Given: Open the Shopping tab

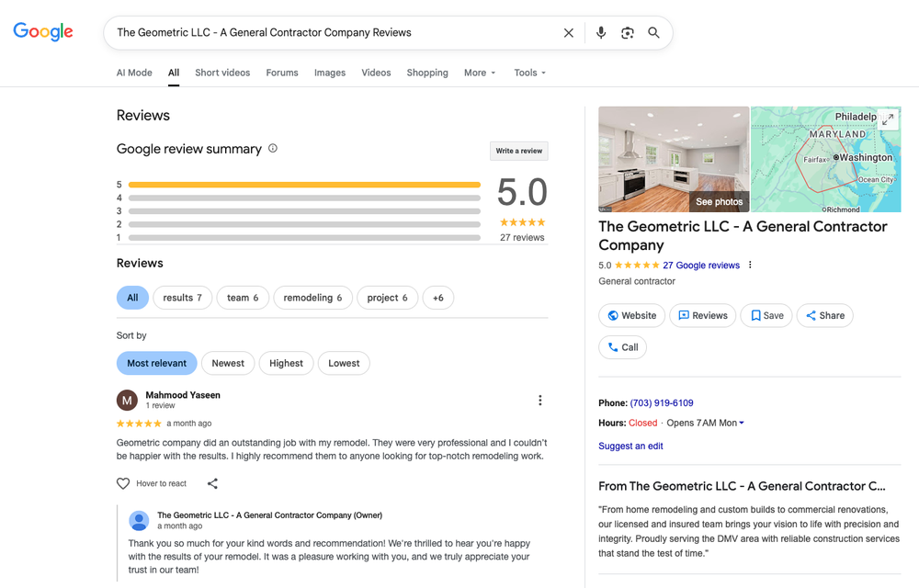Looking at the screenshot, I should click(427, 73).
